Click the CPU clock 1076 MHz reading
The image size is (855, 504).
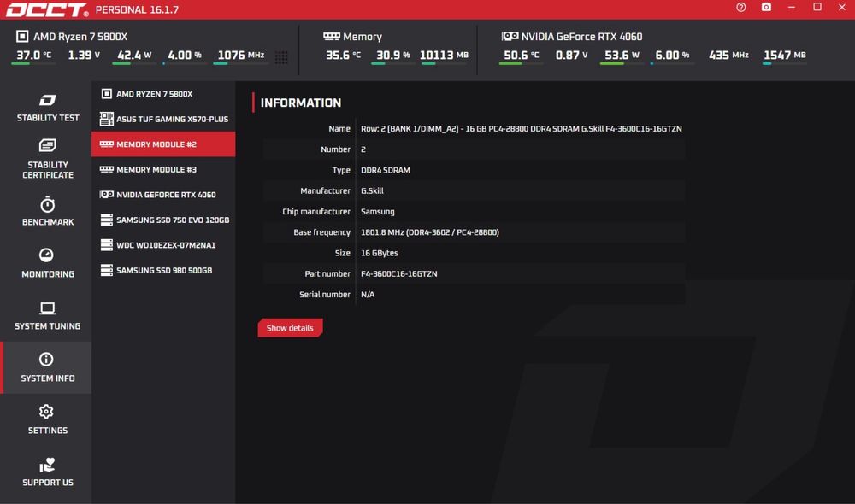(240, 55)
